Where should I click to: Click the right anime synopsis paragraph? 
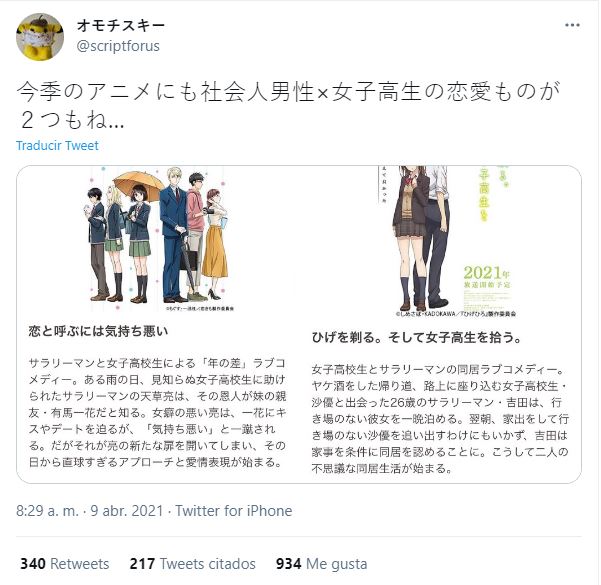point(440,419)
